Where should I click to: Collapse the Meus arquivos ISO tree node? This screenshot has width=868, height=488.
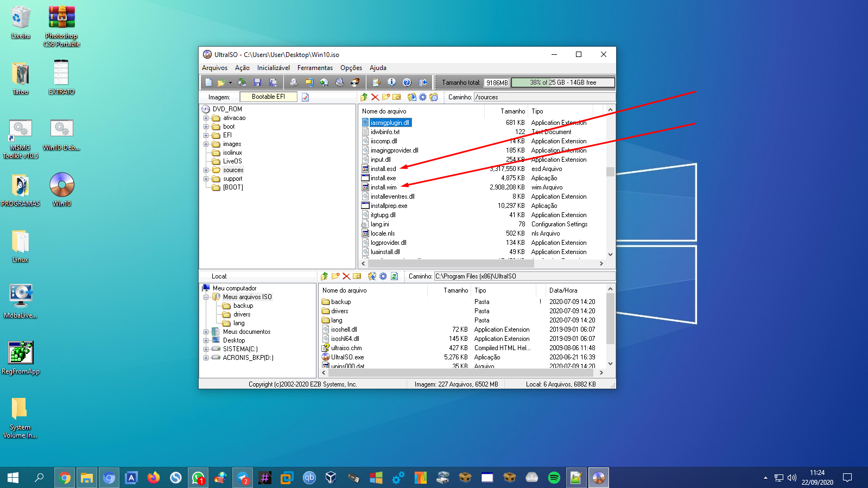coord(206,297)
